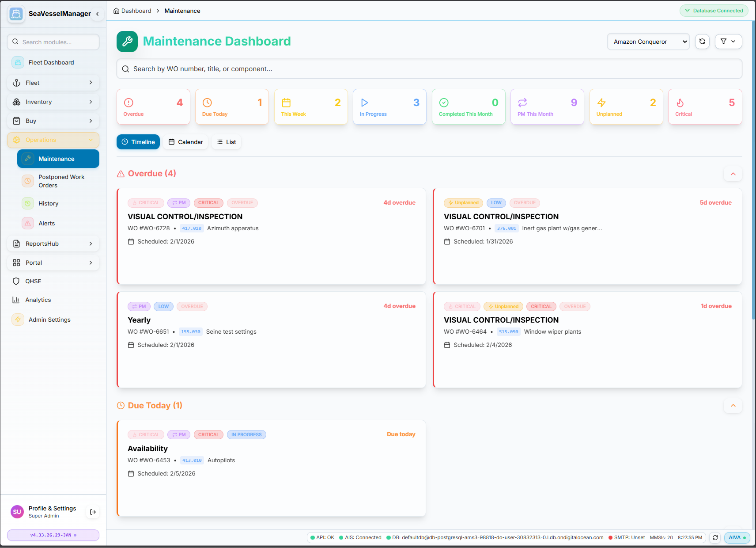This screenshot has height=548, width=756.
Task: Open the maintenance History panel
Action: pos(48,203)
